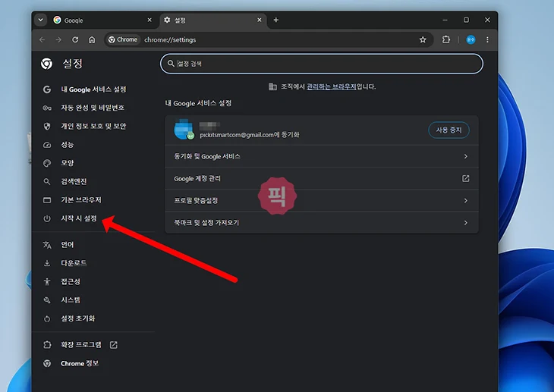The width and height of the screenshot is (554, 392).
Task: Click the browser forward arrow
Action: point(58,39)
